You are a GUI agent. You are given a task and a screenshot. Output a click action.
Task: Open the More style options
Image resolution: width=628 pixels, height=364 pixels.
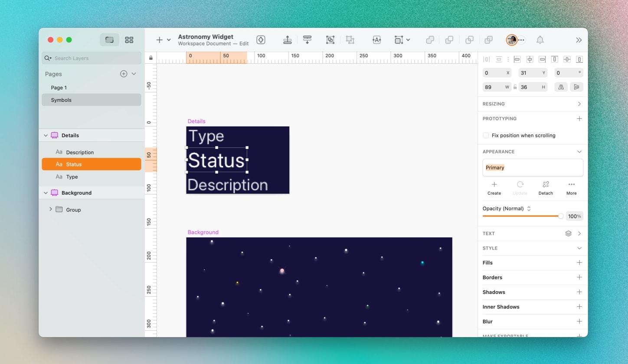[571, 188]
